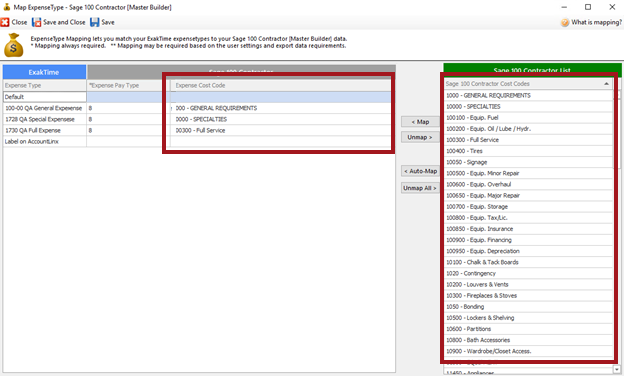Click the blue Save floppy icon
Screen dimensions: 624x376
[x=94, y=22]
